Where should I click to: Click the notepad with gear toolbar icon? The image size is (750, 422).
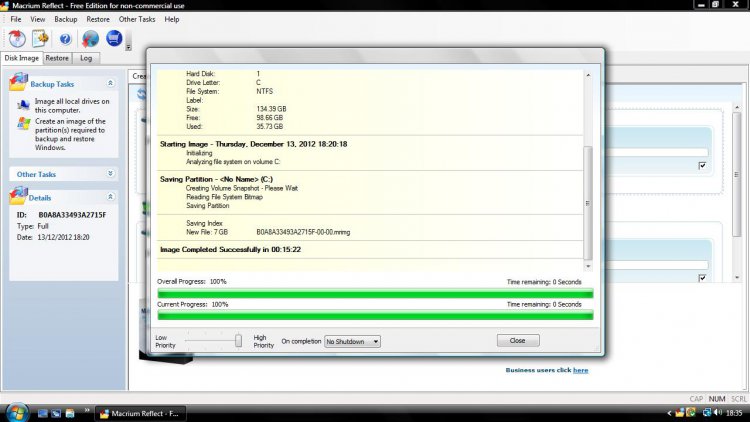[40, 38]
